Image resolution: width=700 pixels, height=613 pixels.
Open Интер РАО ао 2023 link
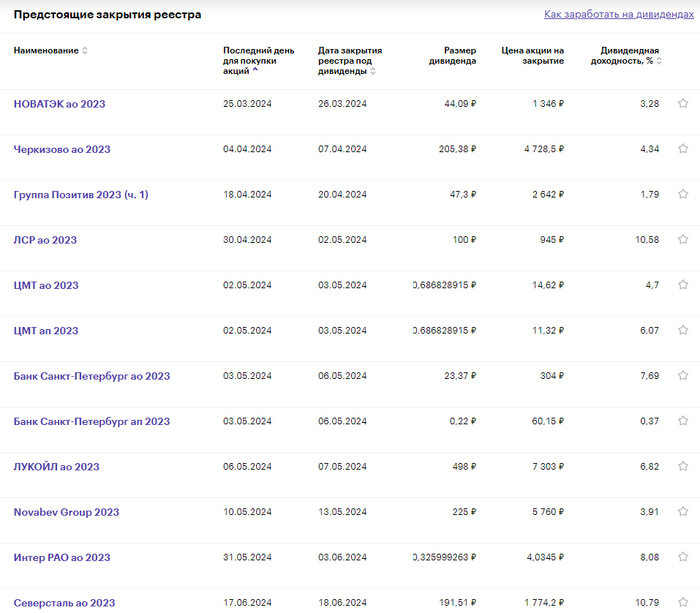click(x=62, y=558)
